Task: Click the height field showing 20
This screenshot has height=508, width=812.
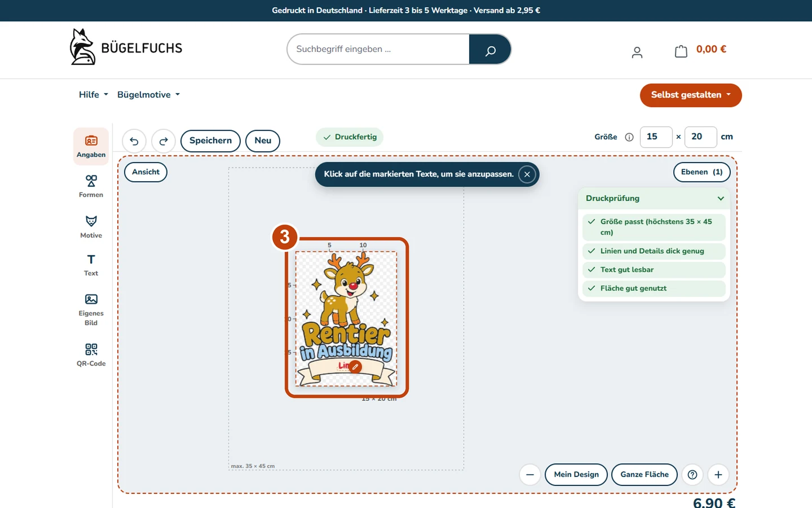Action: [x=700, y=137]
